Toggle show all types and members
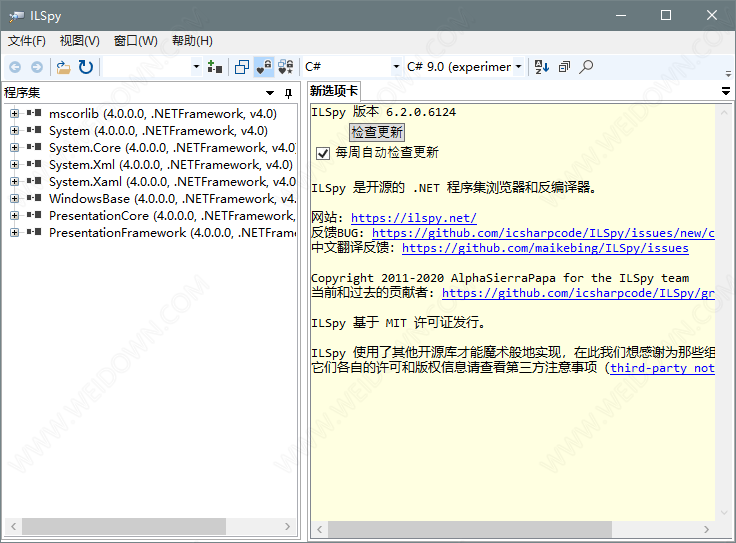Viewport: 736px width, 543px height. (x=285, y=67)
